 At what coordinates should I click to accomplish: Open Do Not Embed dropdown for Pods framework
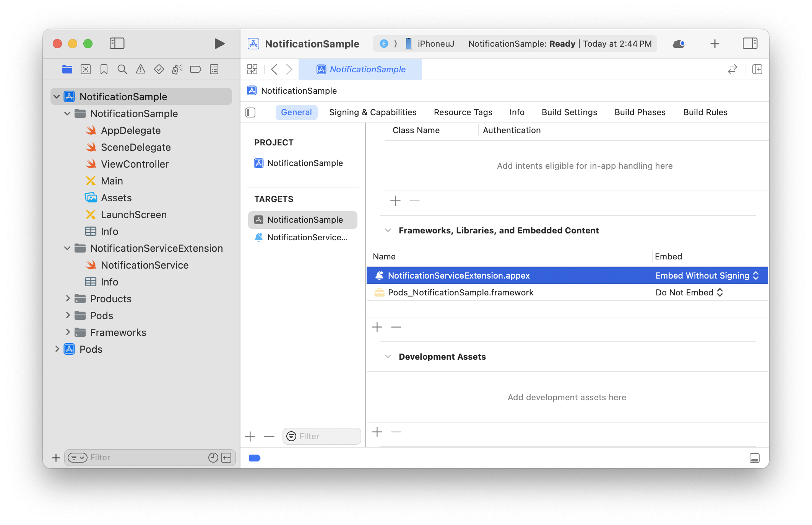pos(689,292)
